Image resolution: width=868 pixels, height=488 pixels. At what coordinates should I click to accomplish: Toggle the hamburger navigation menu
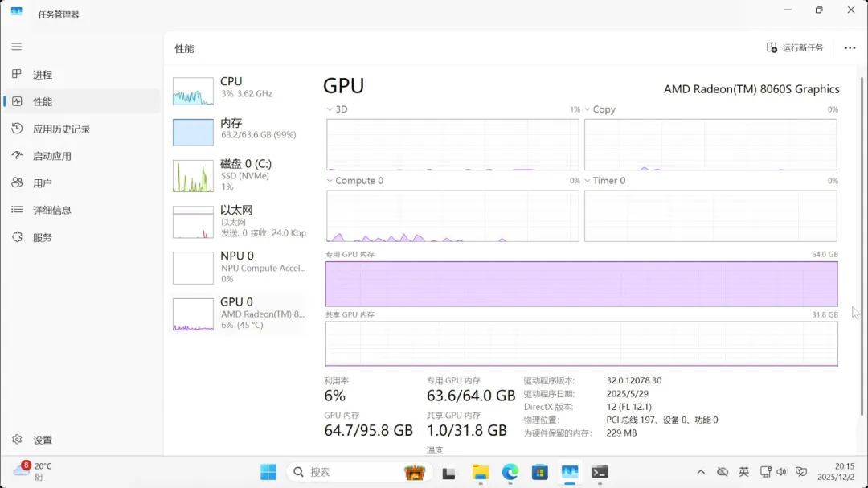16,47
